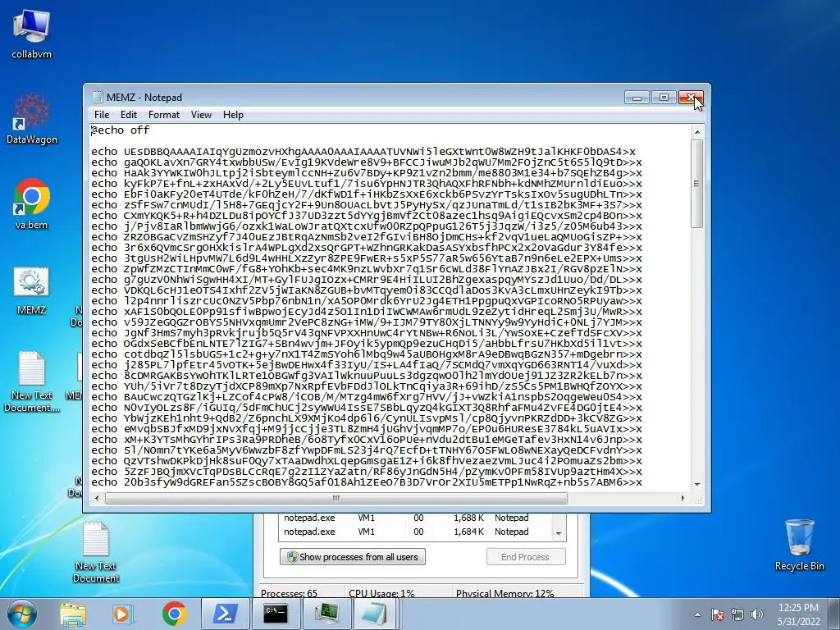Open the clock showing 12:25 PM
Screen dimensions: 840x630
[798, 614]
